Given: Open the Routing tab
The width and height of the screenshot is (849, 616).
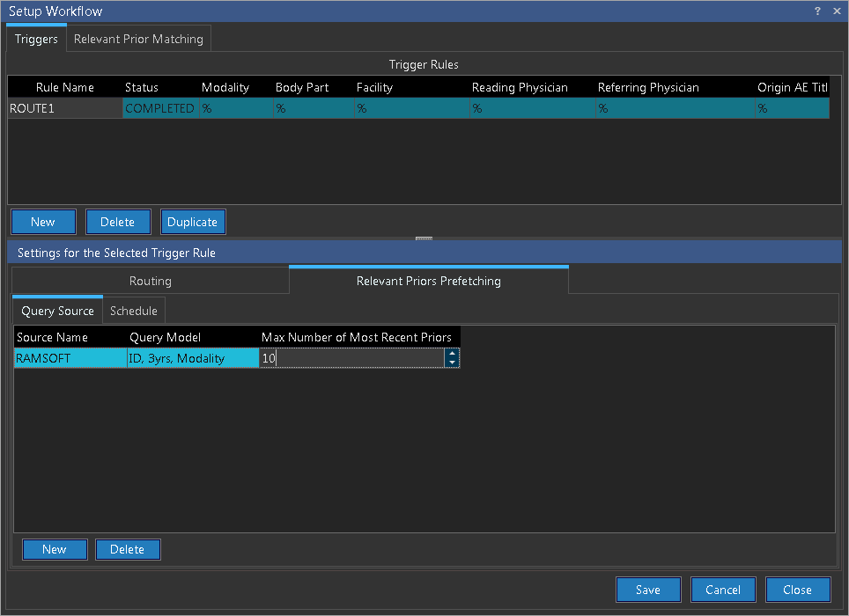Looking at the screenshot, I should pos(150,281).
